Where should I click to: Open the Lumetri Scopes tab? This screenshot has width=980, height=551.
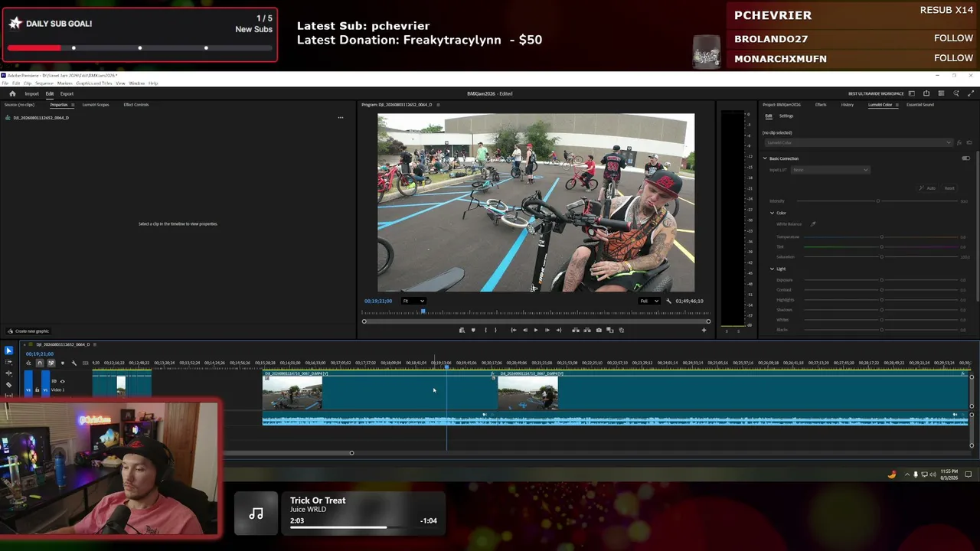[96, 105]
